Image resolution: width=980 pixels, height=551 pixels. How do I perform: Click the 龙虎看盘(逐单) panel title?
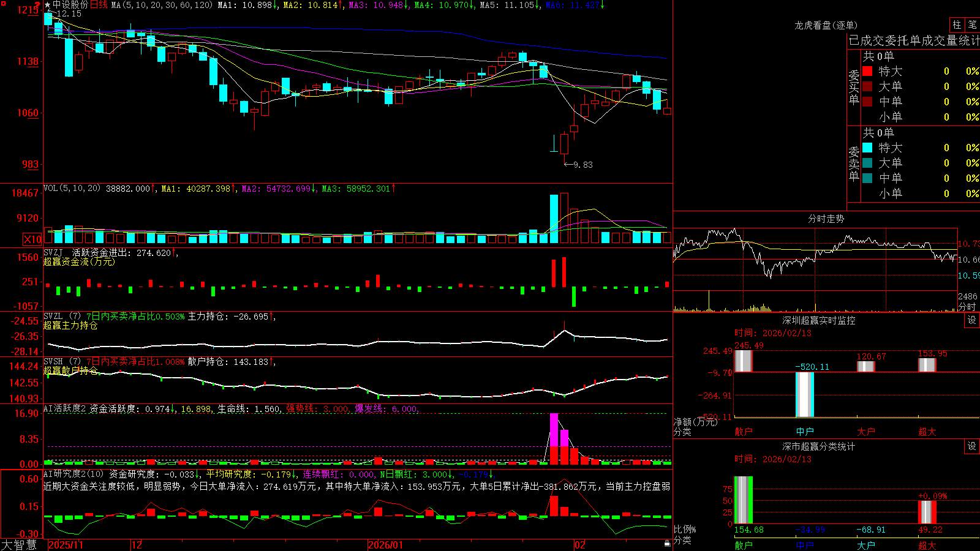pos(826,25)
